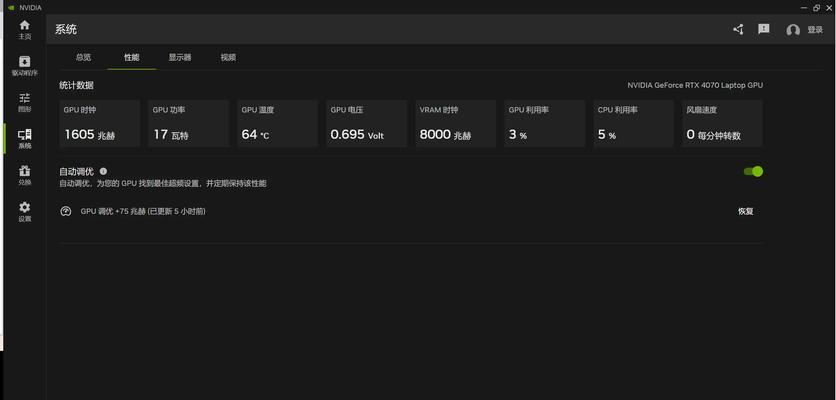Click the GPU 温度 64 °C card
The width and height of the screenshot is (836, 400).
[278, 123]
